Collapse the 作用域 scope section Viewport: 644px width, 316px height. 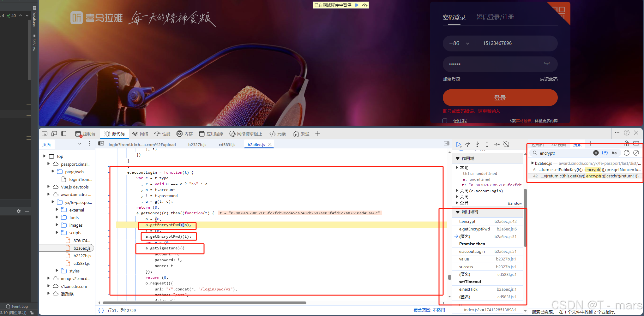[458, 158]
